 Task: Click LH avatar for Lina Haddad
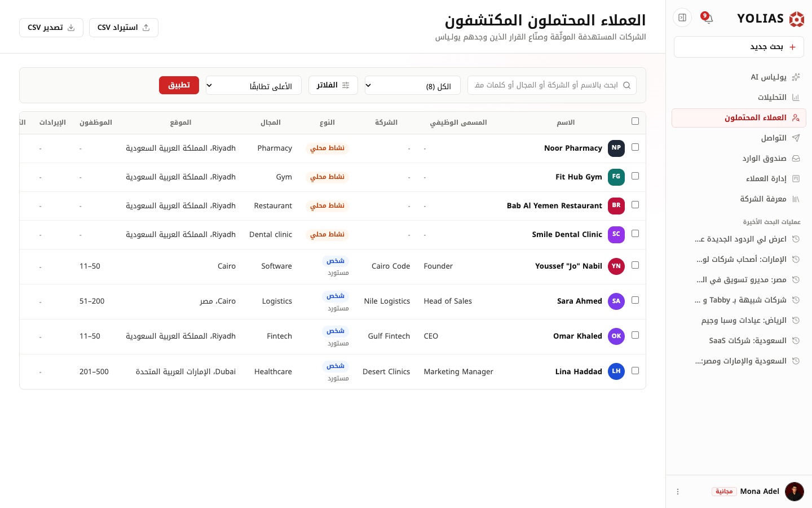tap(616, 371)
